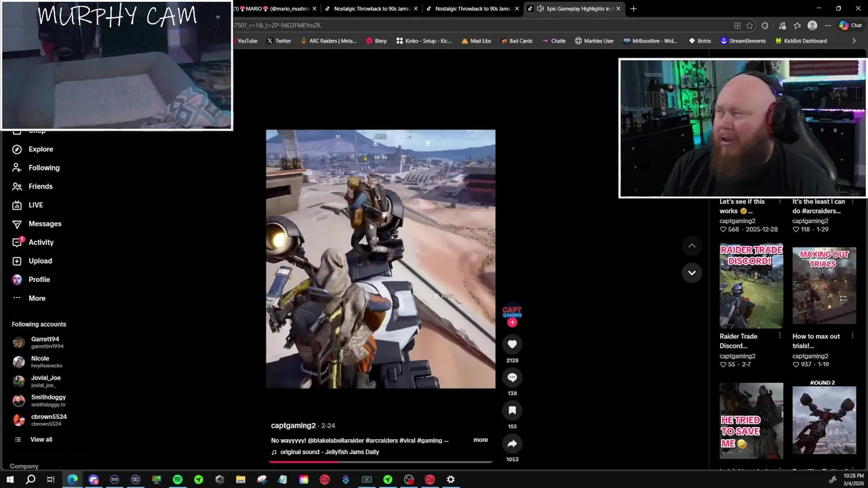The image size is (868, 488).
Task: Seek using the red video progress bar
Action: [380, 462]
